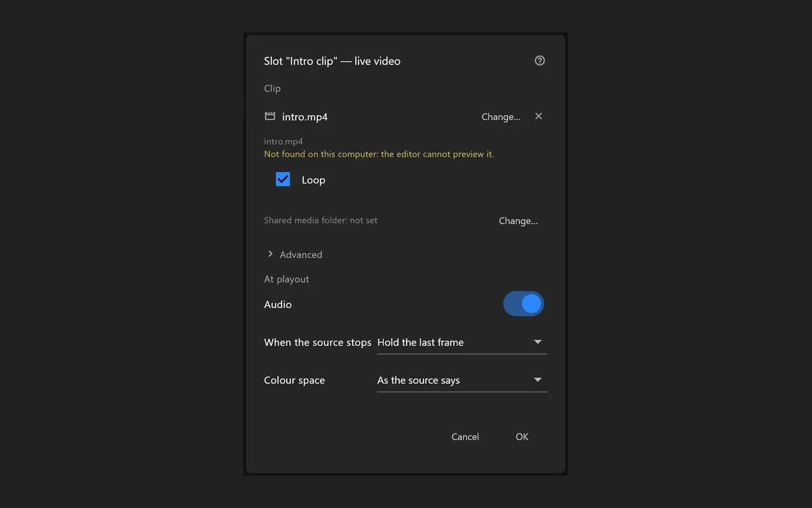812x508 pixels.
Task: Click the 'At playout' section heading
Action: point(286,279)
